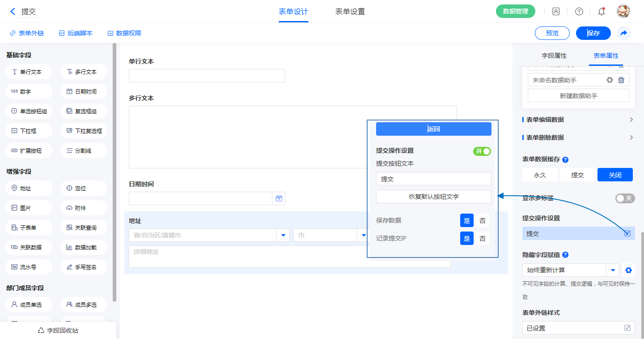Open the 省/自治区/直辖市 dropdown

point(283,235)
